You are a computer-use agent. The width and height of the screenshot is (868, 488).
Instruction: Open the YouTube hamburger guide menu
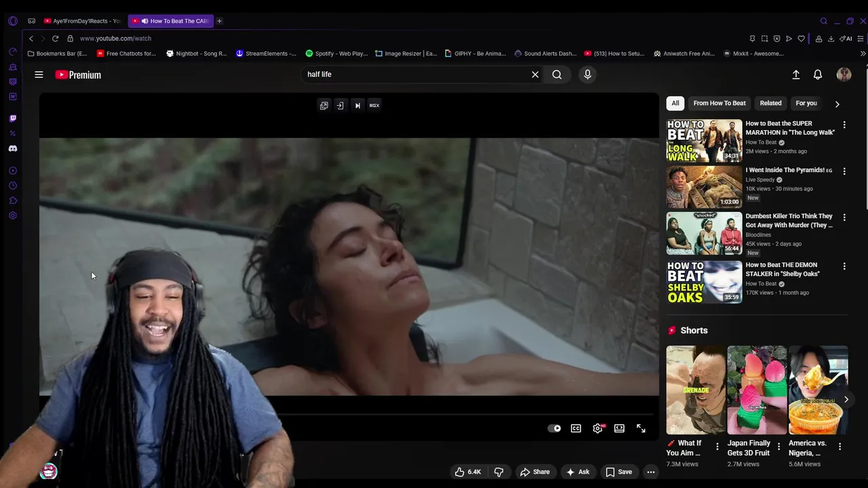tap(39, 75)
